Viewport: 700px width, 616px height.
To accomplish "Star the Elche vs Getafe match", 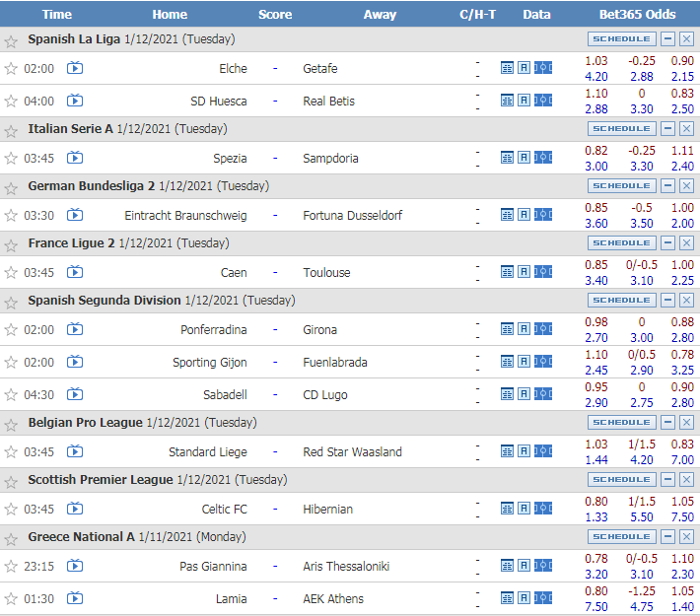I will [x=11, y=68].
